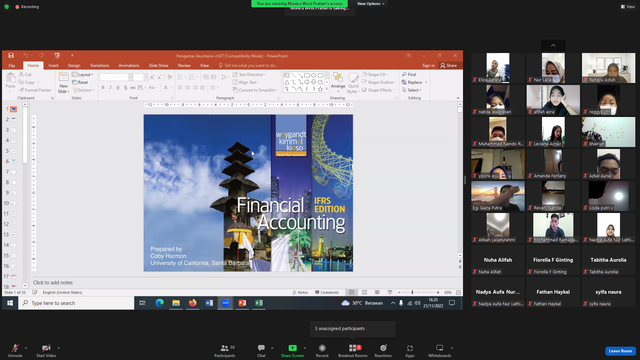The image size is (640, 360).
Task: Open the Section dropdown
Action: click(83, 90)
